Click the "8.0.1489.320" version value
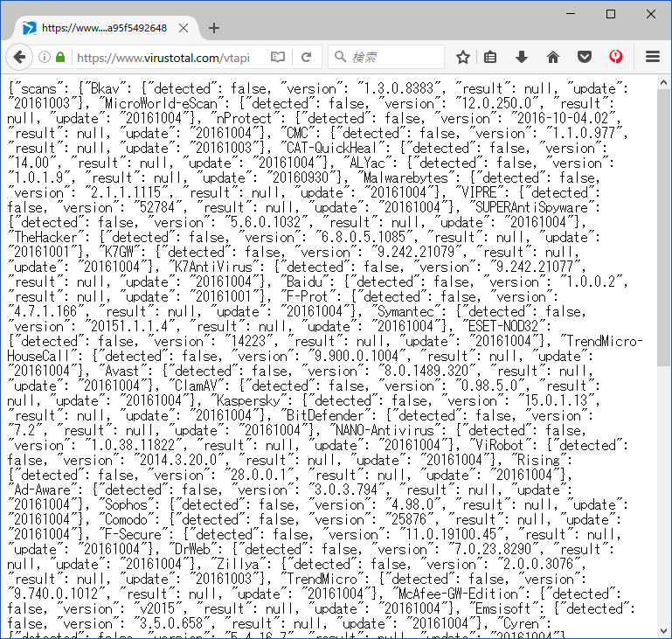Screen dimensions: 672x639 tap(426, 372)
